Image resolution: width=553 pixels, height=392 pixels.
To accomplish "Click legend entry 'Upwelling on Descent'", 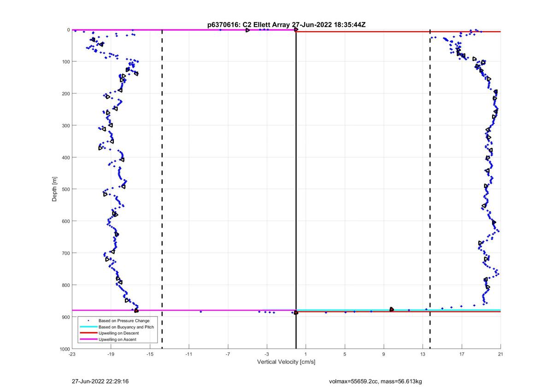I will tap(118, 333).
